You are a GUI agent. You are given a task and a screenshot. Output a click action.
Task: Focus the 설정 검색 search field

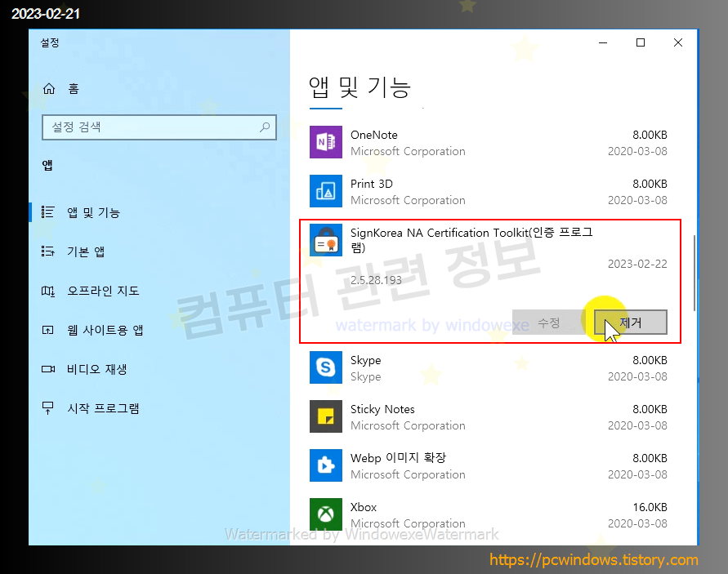tap(159, 127)
